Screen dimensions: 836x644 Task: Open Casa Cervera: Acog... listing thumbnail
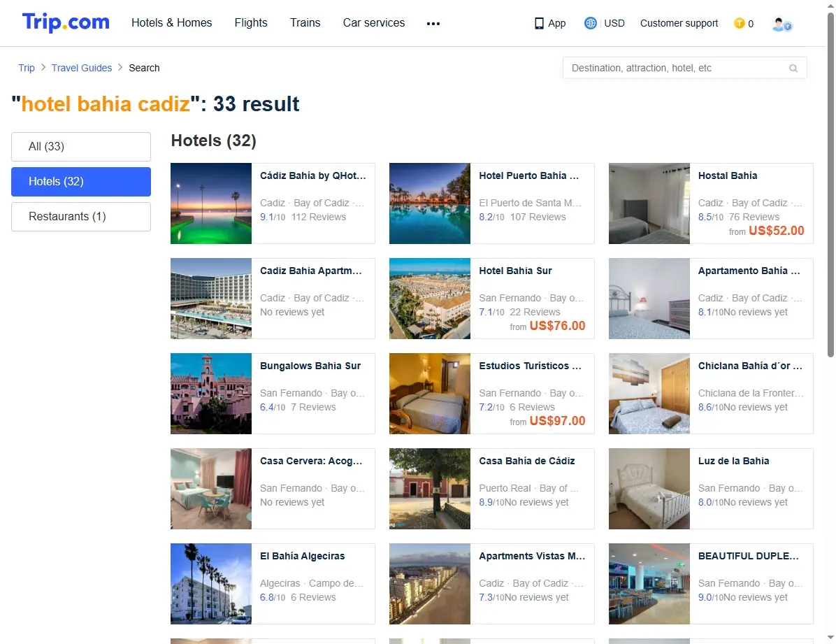211,489
